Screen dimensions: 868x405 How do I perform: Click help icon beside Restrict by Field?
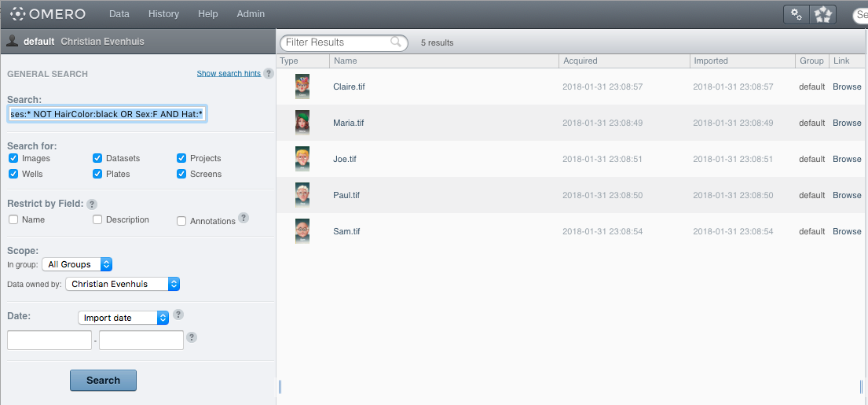pos(92,204)
